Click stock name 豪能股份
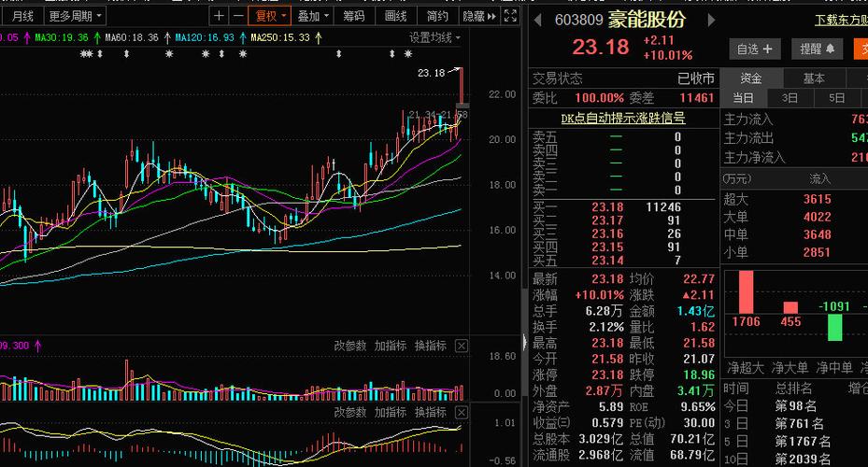Image resolution: width=868 pixels, height=467 pixels. [x=647, y=20]
